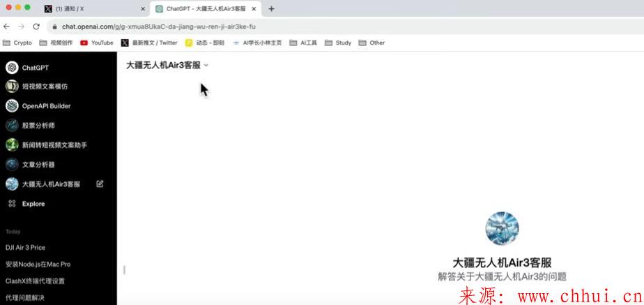
Task: Click the sidebar collapse handle
Action: point(124,269)
